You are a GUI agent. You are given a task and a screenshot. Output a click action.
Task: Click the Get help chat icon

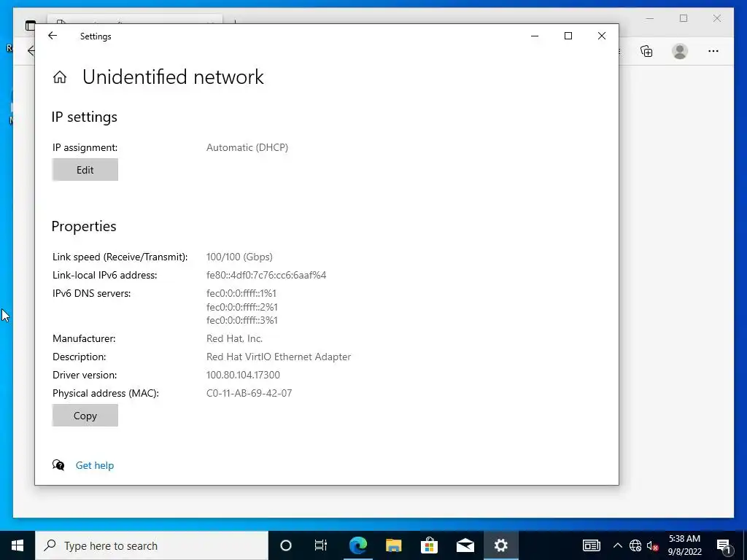coord(58,465)
